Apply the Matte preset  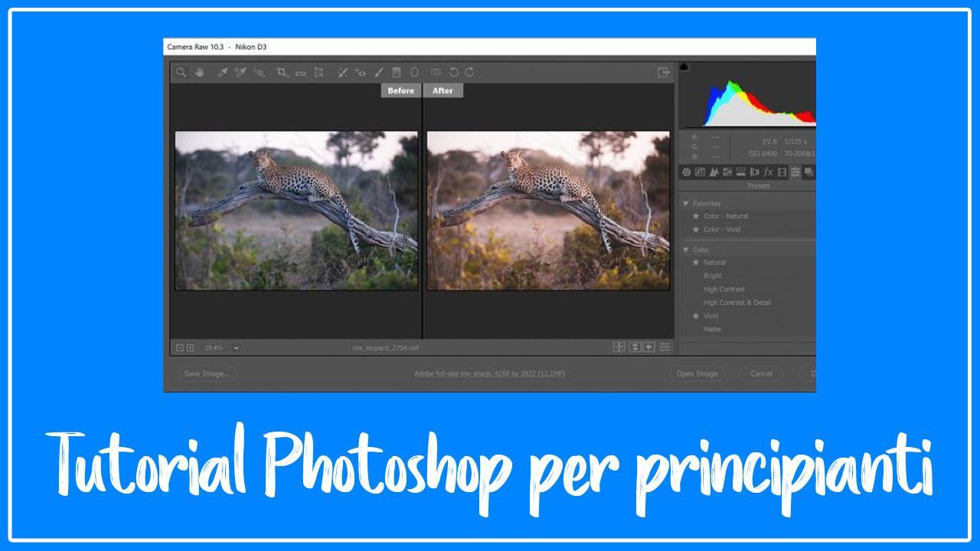[x=712, y=329]
